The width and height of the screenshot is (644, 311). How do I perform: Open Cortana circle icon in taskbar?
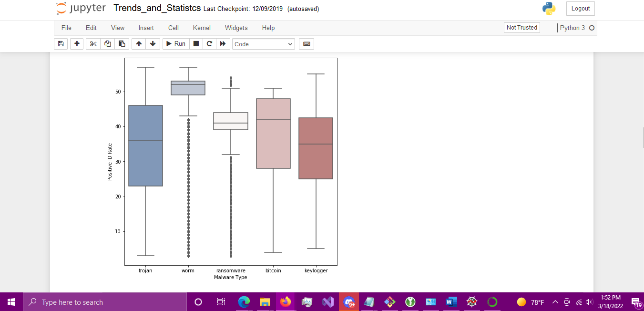click(198, 302)
